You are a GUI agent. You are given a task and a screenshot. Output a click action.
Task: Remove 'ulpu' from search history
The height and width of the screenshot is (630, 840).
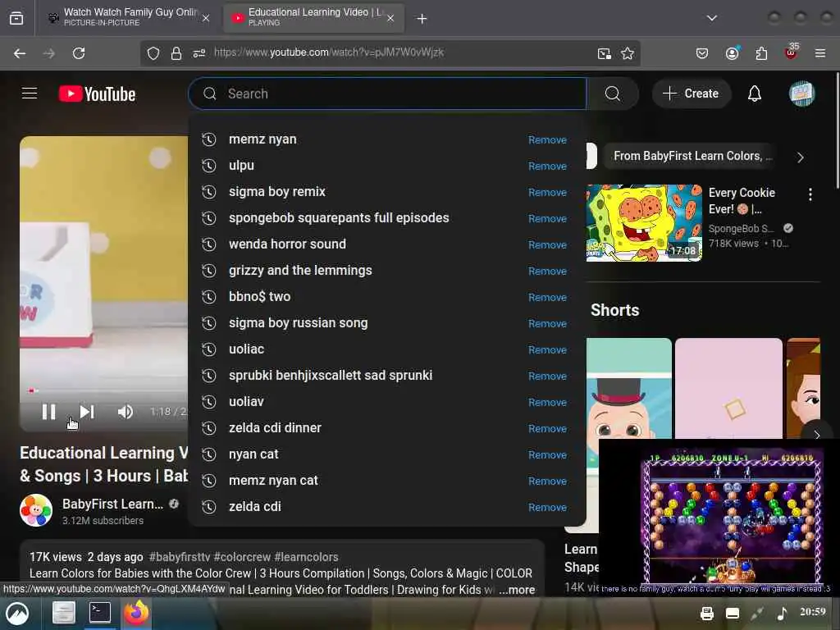[x=547, y=166]
